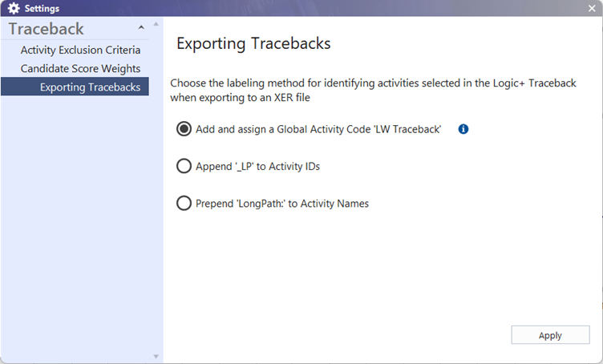The height and width of the screenshot is (364, 603).
Task: Open Activity Exclusion Criteria settings
Action: pyautogui.click(x=80, y=50)
